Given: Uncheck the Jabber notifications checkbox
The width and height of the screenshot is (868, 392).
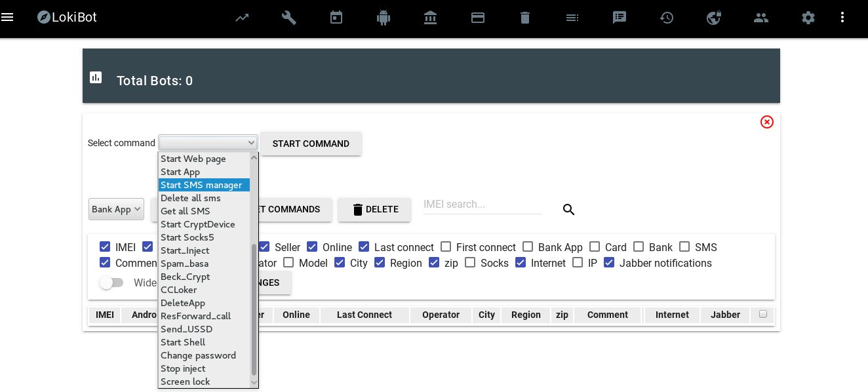Looking at the screenshot, I should coord(609,263).
